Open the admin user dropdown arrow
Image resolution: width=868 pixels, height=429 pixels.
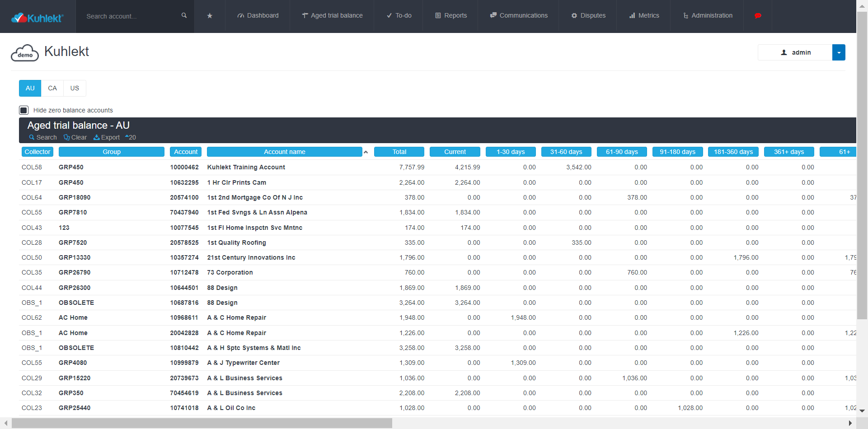839,52
